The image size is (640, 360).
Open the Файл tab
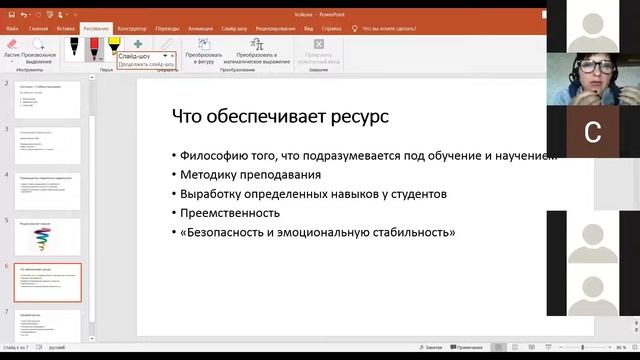(x=12, y=29)
